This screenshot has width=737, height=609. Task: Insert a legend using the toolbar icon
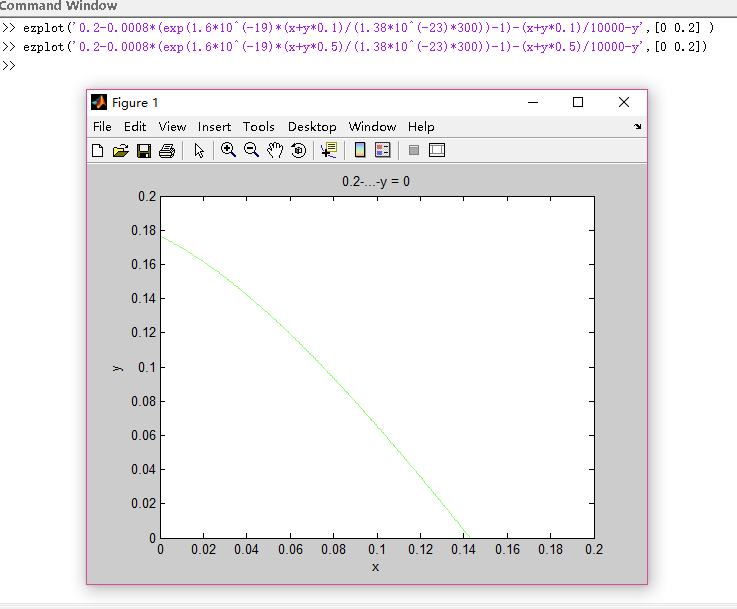(x=382, y=150)
